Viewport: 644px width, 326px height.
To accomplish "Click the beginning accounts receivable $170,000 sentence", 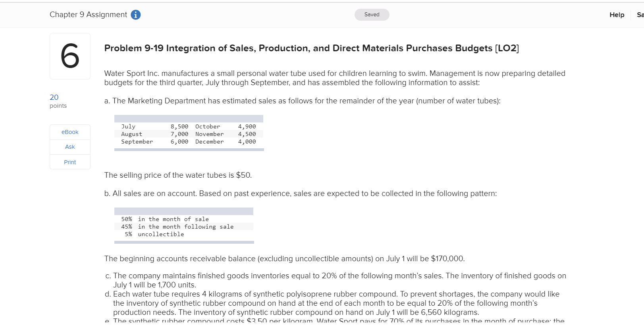I will click(284, 259).
